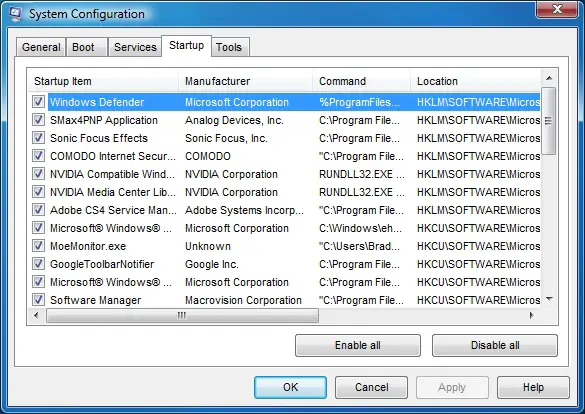Open Help for System Configuration
This screenshot has width=585, height=414.
pos(533,387)
